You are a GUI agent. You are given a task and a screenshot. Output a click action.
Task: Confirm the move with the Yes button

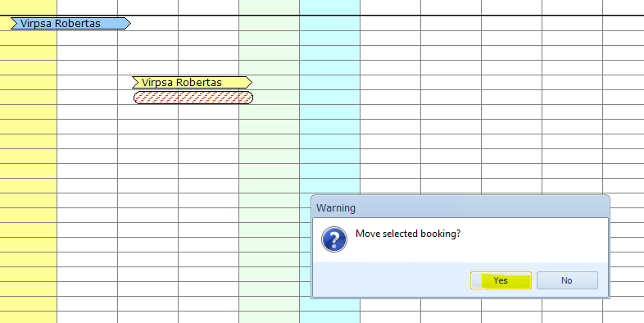click(501, 280)
